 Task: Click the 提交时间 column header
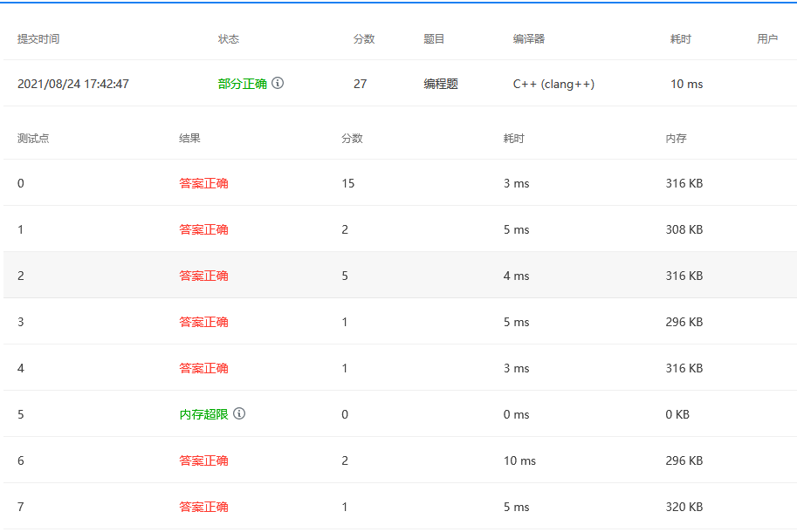38,39
